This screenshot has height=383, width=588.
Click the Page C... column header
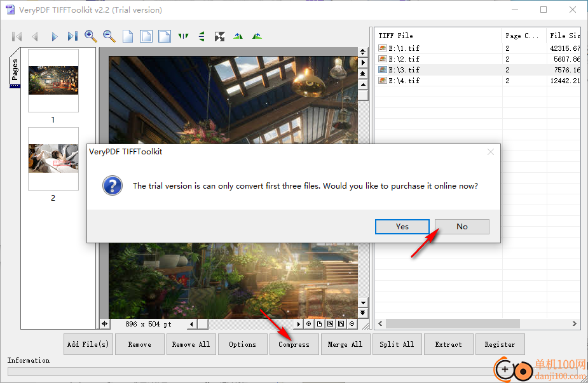tap(524, 36)
